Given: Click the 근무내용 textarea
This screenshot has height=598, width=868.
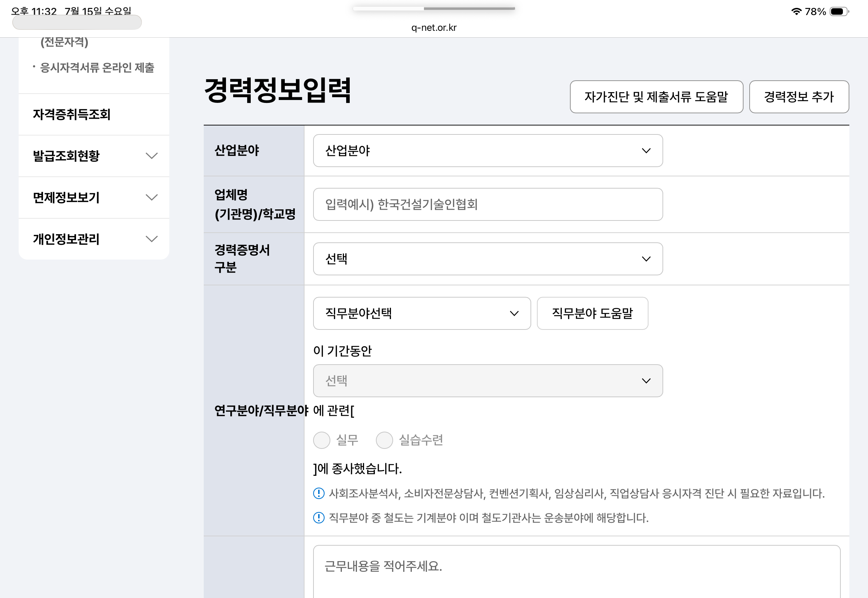Looking at the screenshot, I should (576, 571).
